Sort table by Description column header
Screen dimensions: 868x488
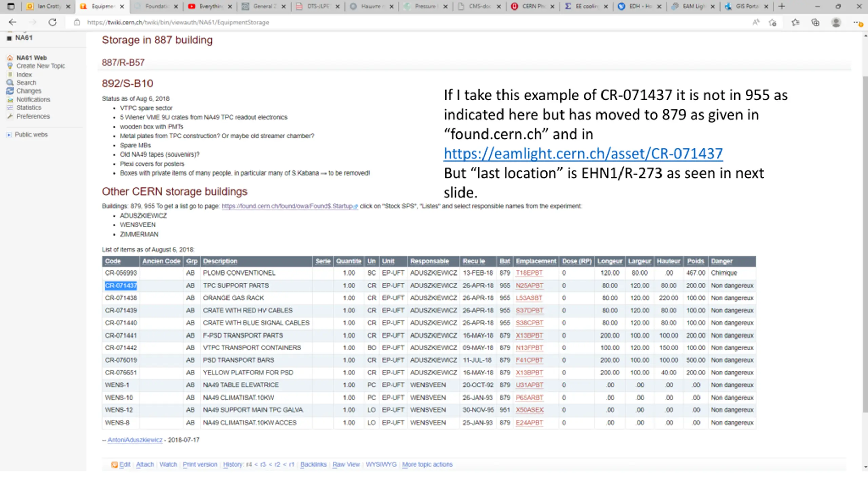click(x=220, y=261)
